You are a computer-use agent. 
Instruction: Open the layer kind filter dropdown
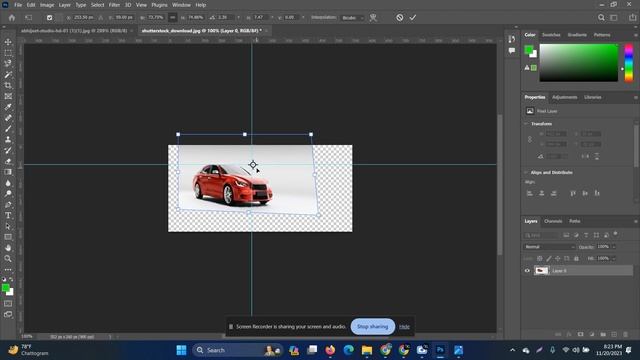click(x=541, y=235)
